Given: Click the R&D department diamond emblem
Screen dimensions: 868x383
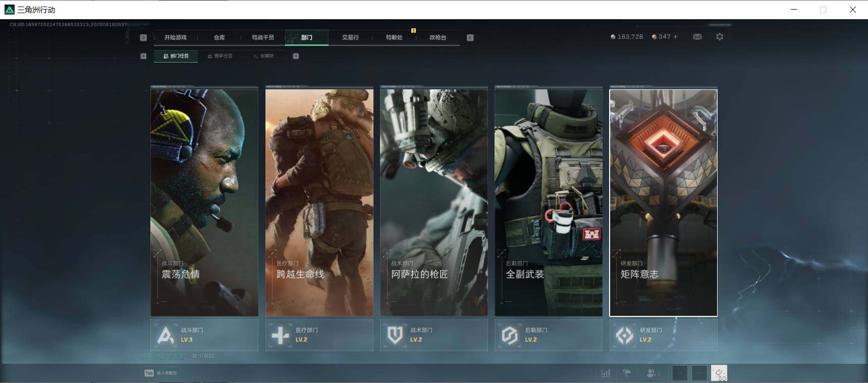Looking at the screenshot, I should point(625,335).
